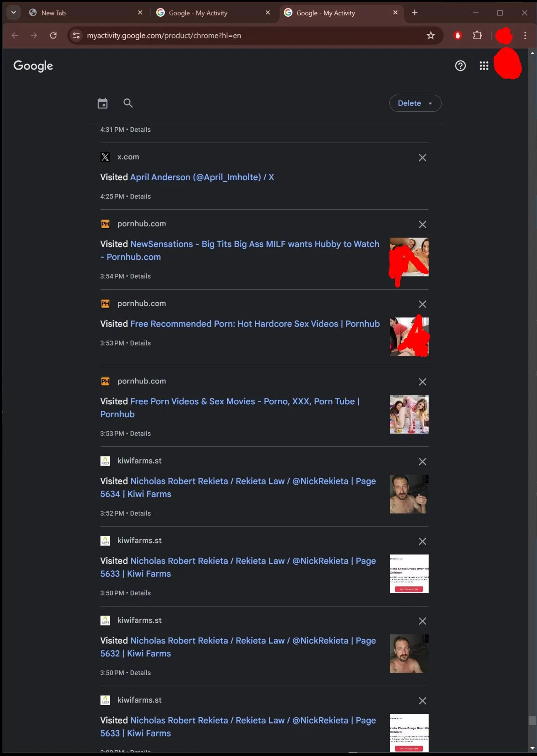This screenshot has height=756, width=537.
Task: View site information icon in the address bar
Action: (76, 35)
